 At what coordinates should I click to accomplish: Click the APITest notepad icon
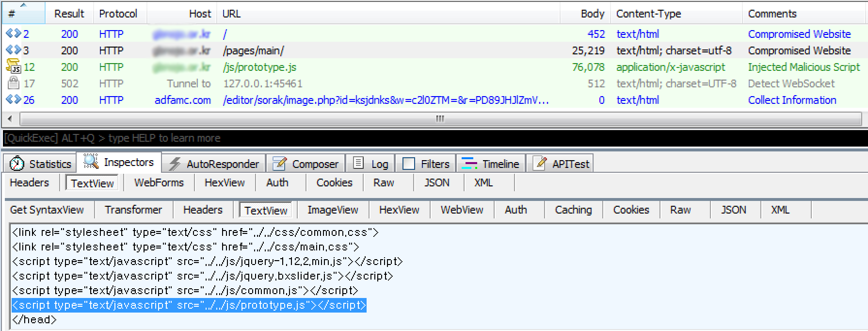[x=540, y=163]
